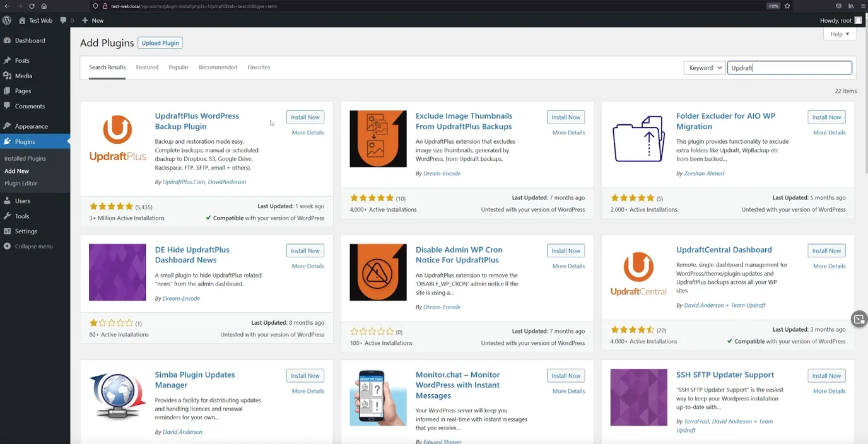The height and width of the screenshot is (444, 868).
Task: Open author link UpdraftPlus.Com, DavidAnderson
Action: point(204,182)
